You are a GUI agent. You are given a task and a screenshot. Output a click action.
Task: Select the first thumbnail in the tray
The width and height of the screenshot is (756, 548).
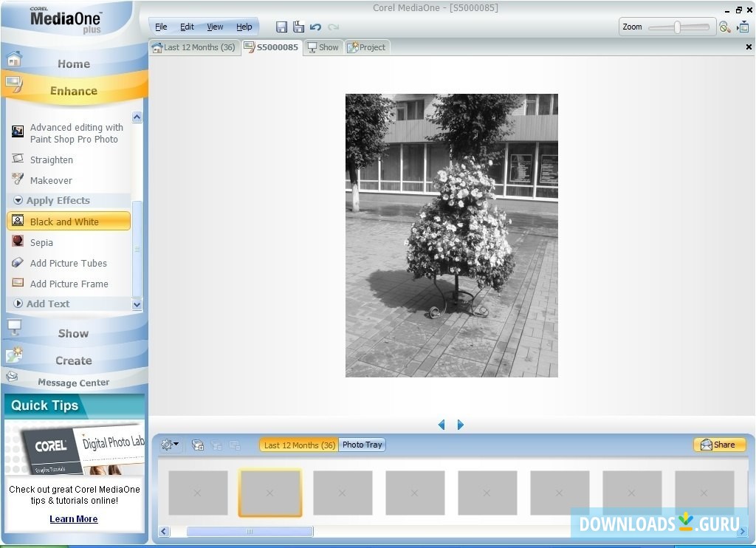(198, 493)
